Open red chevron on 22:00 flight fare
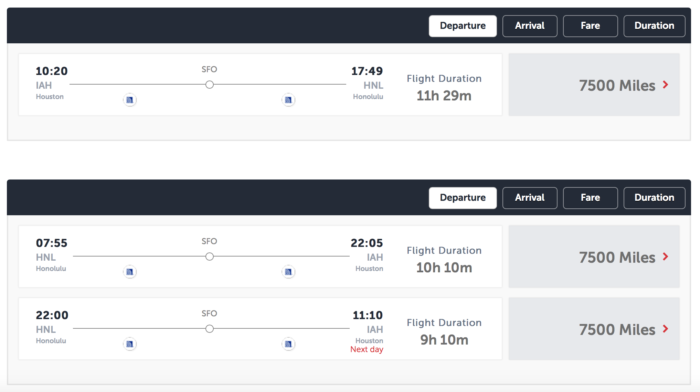The width and height of the screenshot is (700, 392). 666,329
